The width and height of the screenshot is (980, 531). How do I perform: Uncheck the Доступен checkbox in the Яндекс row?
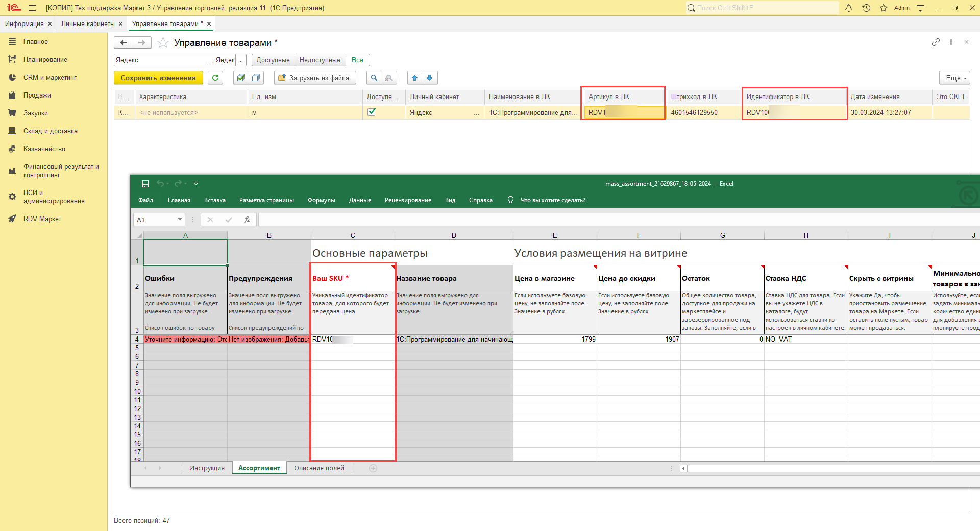click(372, 112)
